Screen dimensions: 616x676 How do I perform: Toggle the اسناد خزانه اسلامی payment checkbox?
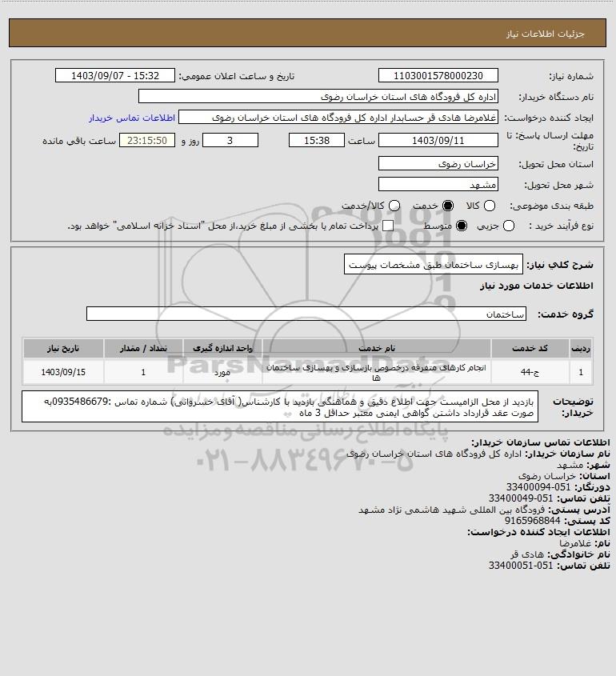(x=388, y=226)
